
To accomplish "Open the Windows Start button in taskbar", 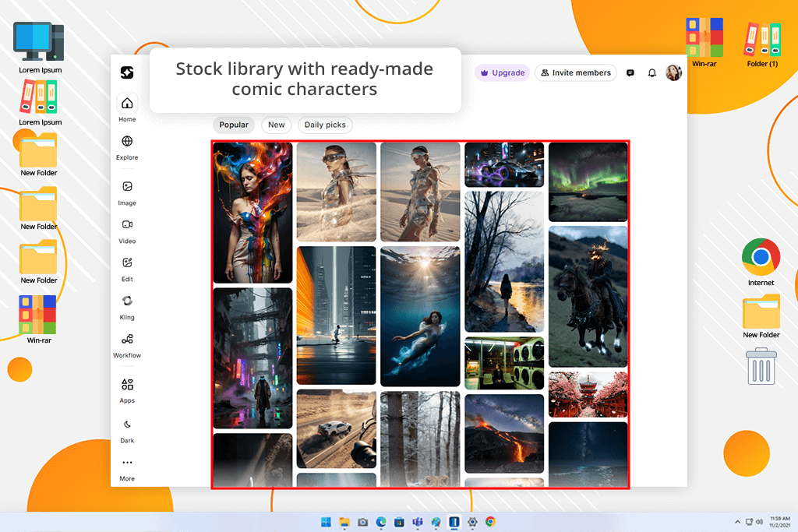I will 326,522.
